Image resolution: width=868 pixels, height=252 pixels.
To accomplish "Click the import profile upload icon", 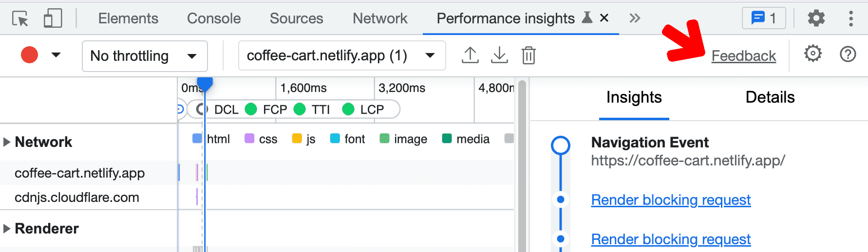I will 470,55.
